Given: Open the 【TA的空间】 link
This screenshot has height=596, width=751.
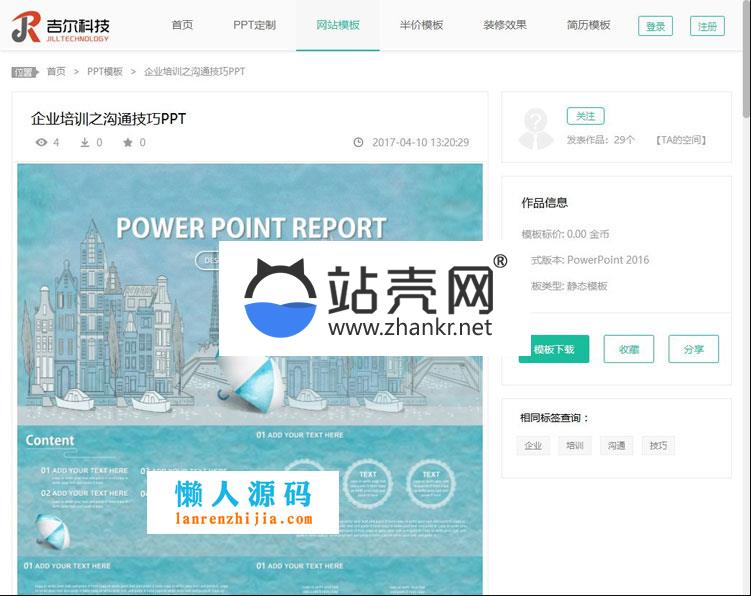Looking at the screenshot, I should point(681,140).
